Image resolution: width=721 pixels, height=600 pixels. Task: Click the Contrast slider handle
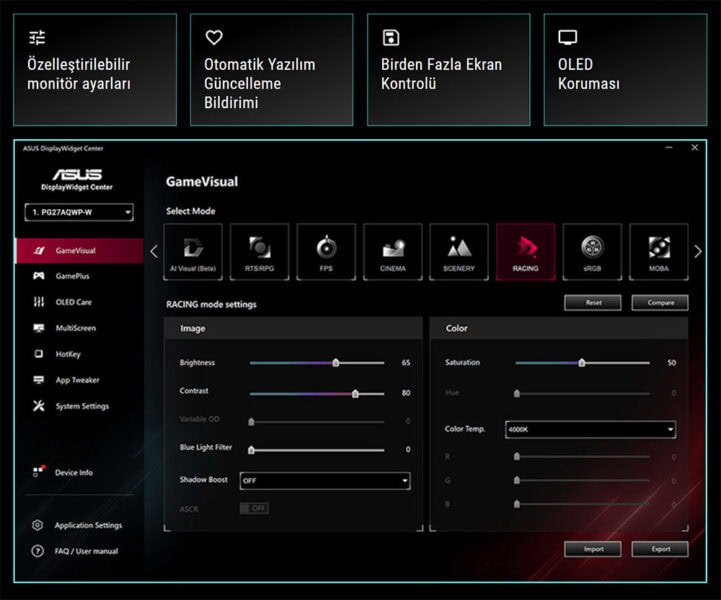point(355,394)
